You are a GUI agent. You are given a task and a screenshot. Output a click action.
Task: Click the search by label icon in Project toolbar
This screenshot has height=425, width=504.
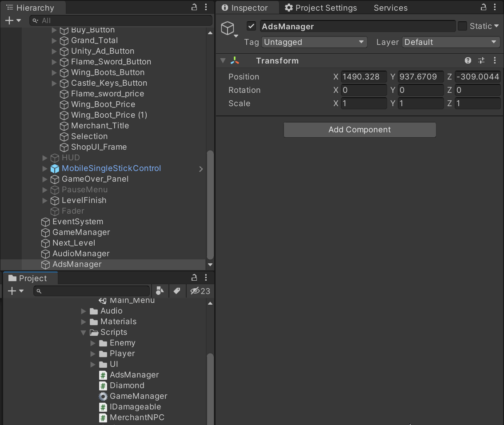tap(176, 291)
